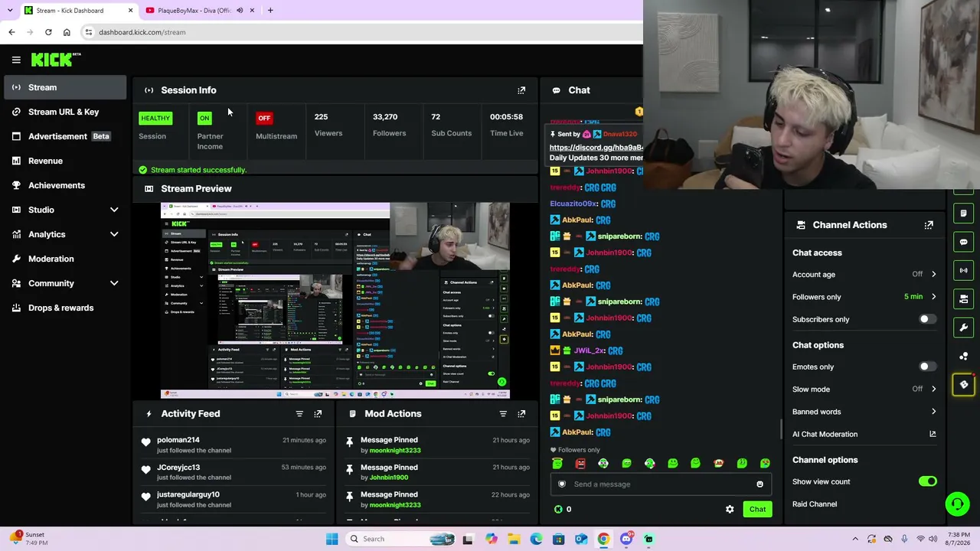Open the wrench tools widget in right rail

[964, 328]
